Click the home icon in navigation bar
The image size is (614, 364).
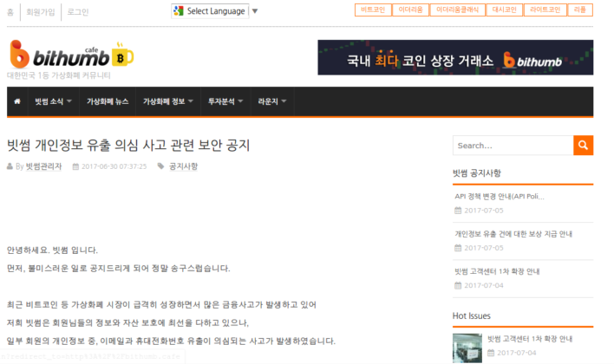(17, 101)
